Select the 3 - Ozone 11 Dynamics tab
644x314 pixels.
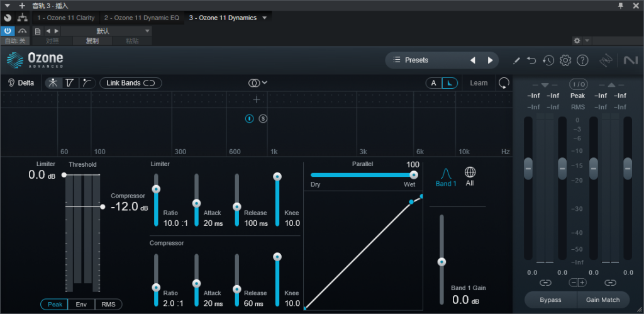pyautogui.click(x=223, y=18)
